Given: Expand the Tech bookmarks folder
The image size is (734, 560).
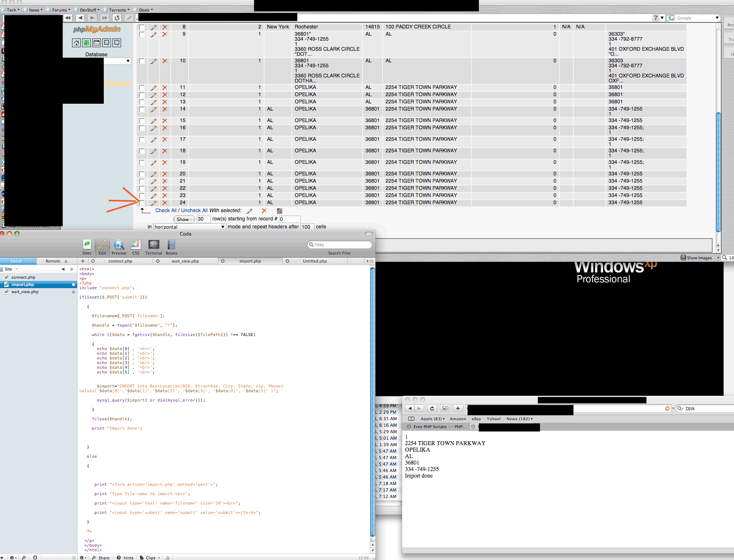Looking at the screenshot, I should tap(11, 10).
